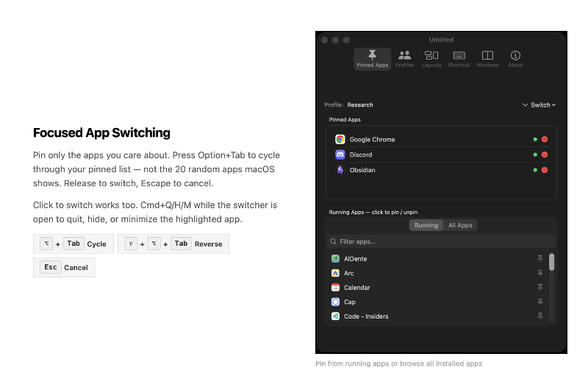
Task: Open the Shortcut keyboard settings
Action: coord(459,59)
